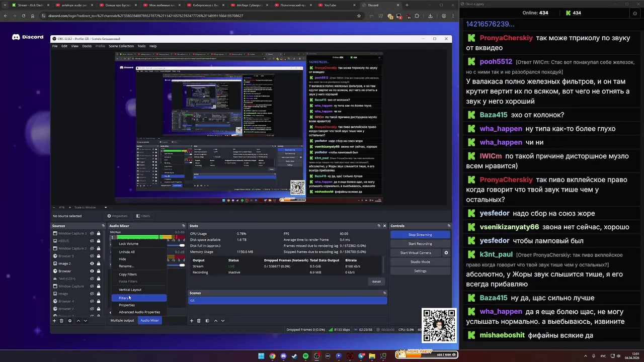Open Scene Collection menu in OBS
The height and width of the screenshot is (362, 644).
point(121,46)
